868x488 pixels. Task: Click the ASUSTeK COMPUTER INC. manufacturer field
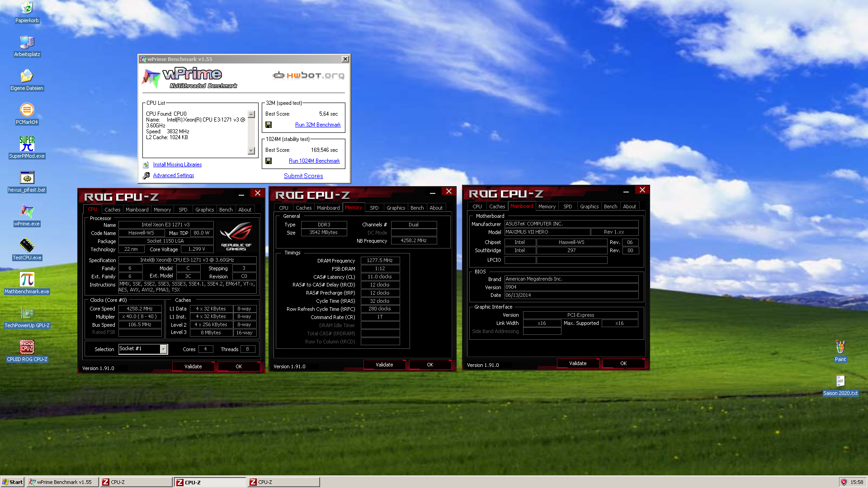tap(571, 224)
